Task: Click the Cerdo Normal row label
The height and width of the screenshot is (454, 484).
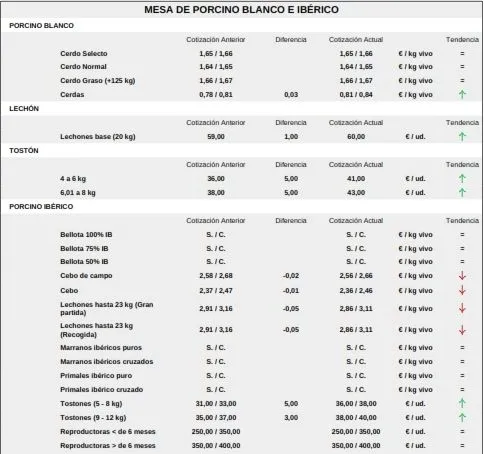Action: click(x=83, y=67)
